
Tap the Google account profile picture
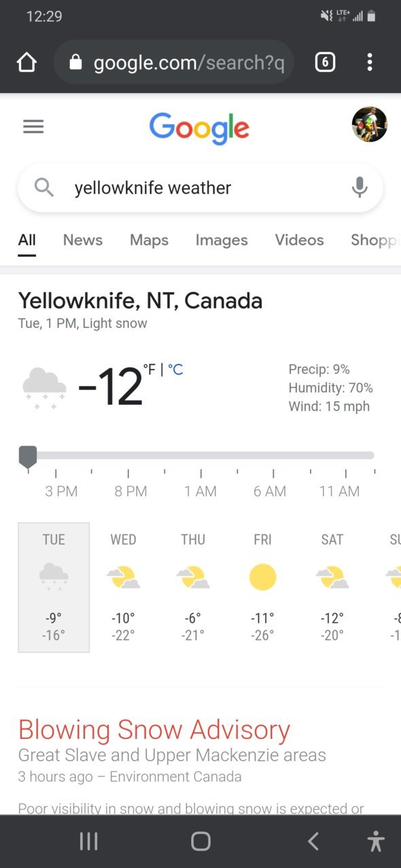click(x=370, y=124)
